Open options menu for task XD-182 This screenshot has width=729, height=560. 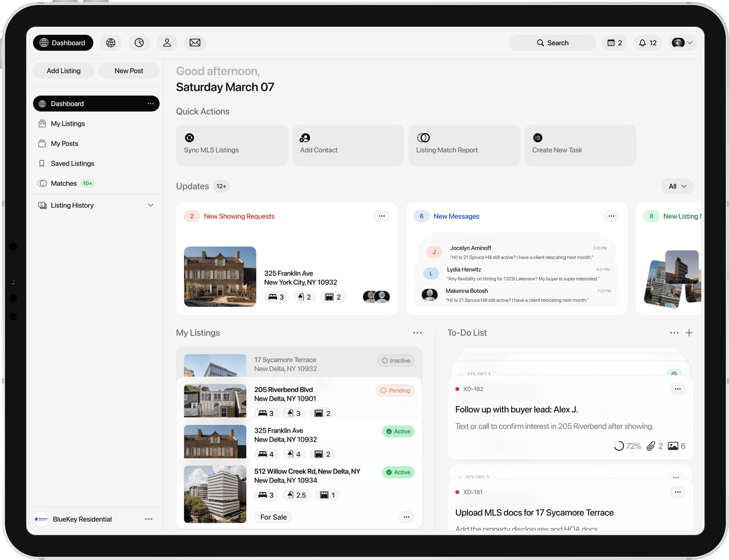click(x=677, y=389)
